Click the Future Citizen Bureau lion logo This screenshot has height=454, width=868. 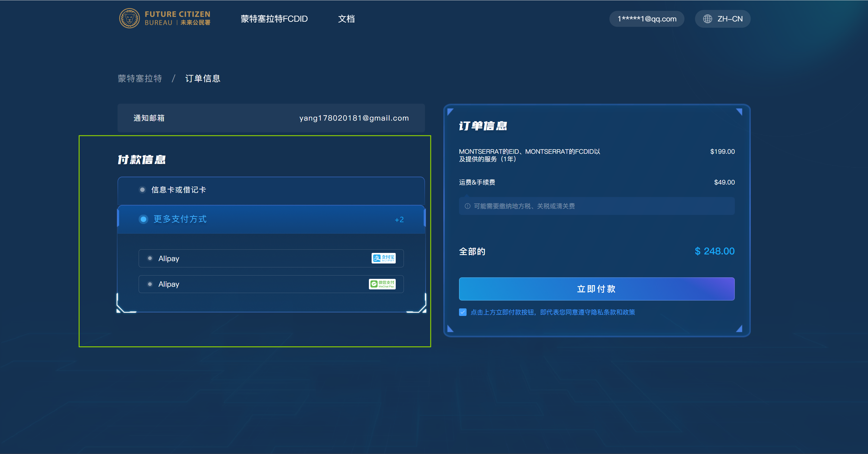click(x=129, y=18)
